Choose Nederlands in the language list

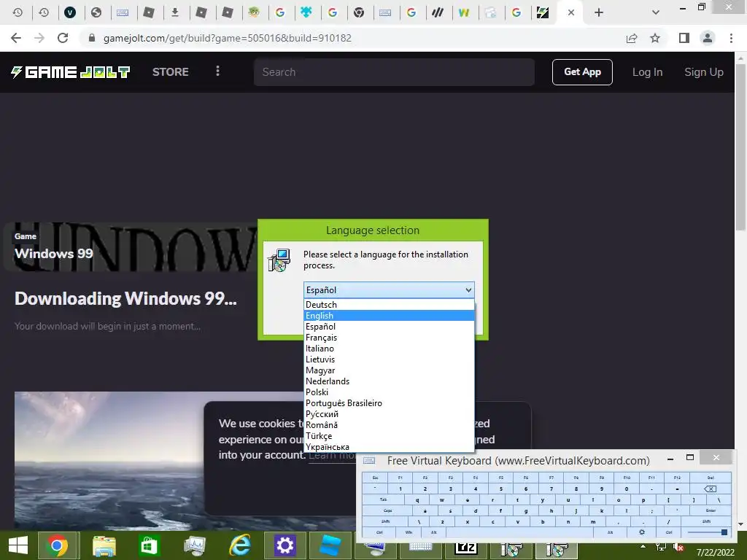[x=390, y=381]
